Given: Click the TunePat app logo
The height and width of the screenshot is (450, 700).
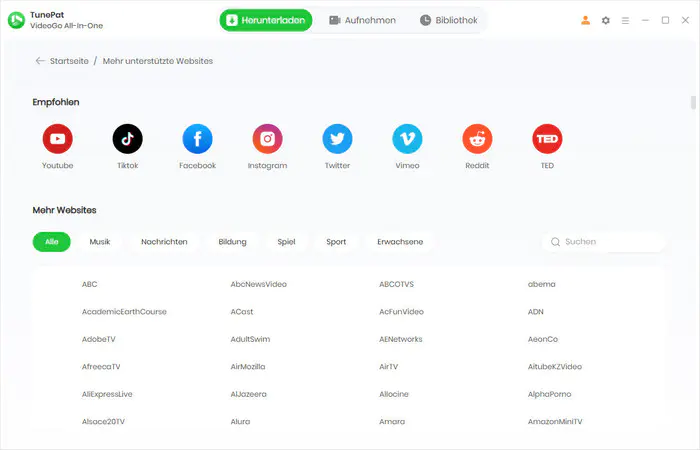Looking at the screenshot, I should tap(17, 20).
